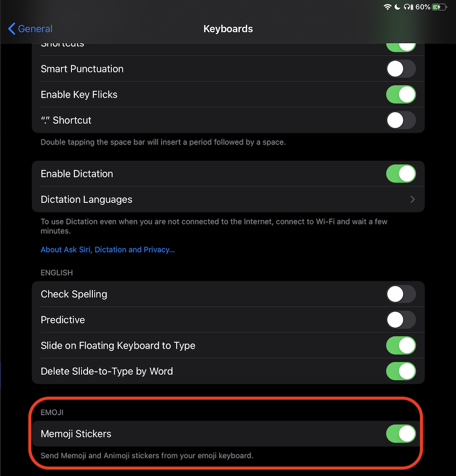Enable the Predictive toggle
This screenshot has height=476, width=456.
click(x=401, y=320)
